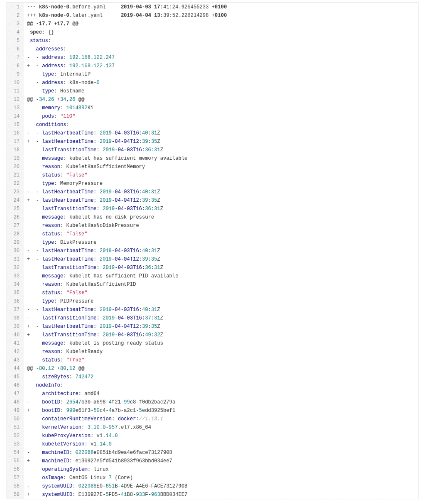Click added lastTransitionTime 2019-04-03T16:49:32Z
This screenshot has height=504, width=424.
pyautogui.click(x=133, y=335)
